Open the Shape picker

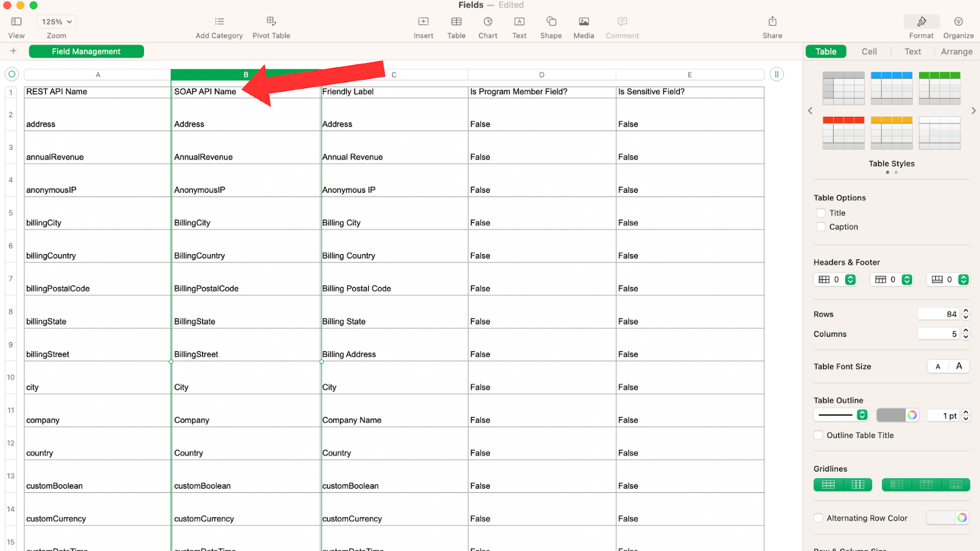click(551, 22)
